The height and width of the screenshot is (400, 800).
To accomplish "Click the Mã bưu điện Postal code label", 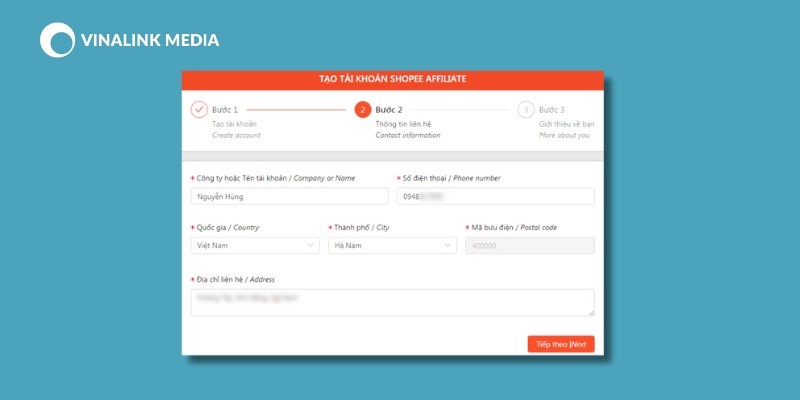I will coord(511,228).
